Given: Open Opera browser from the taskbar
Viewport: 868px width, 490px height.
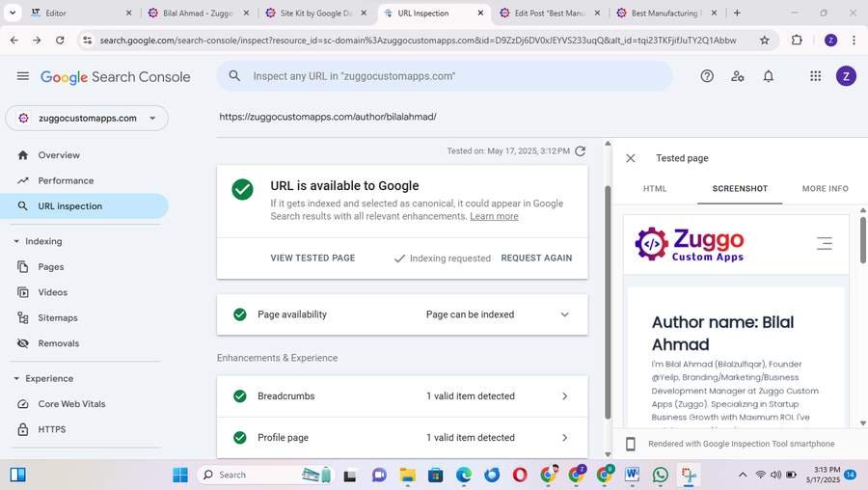Looking at the screenshot, I should tap(520, 476).
